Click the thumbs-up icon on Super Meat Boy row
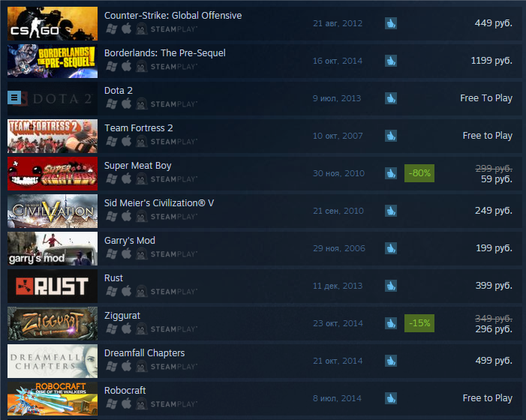The width and height of the screenshot is (526, 420). (391, 174)
